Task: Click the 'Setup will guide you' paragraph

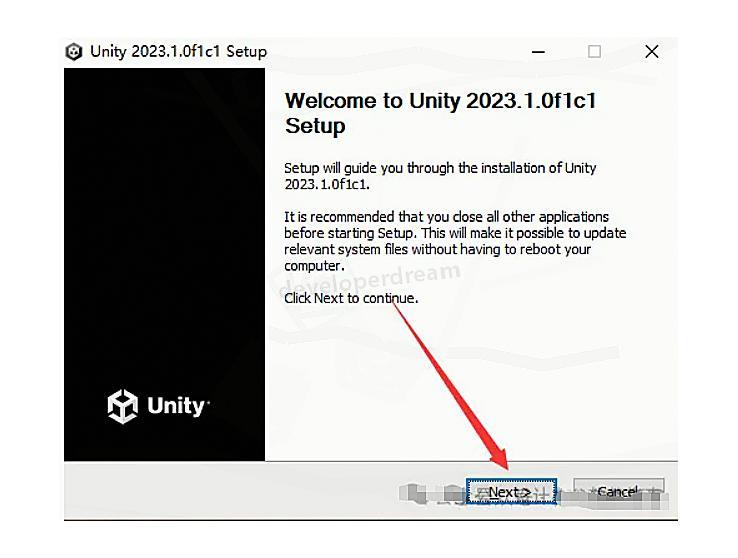Action: [x=440, y=176]
